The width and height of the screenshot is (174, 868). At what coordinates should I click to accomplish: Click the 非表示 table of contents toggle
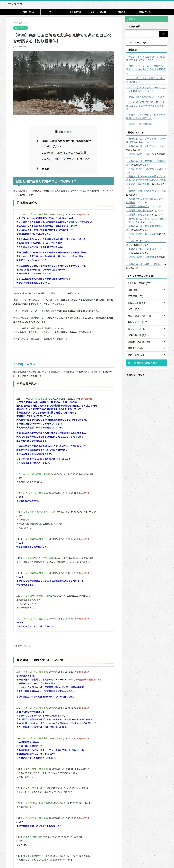[x=68, y=132]
